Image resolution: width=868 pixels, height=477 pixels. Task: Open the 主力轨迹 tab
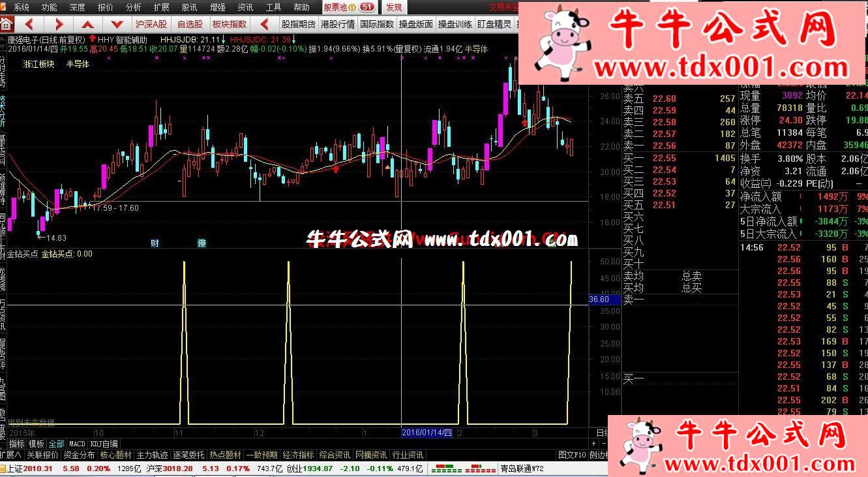(153, 455)
